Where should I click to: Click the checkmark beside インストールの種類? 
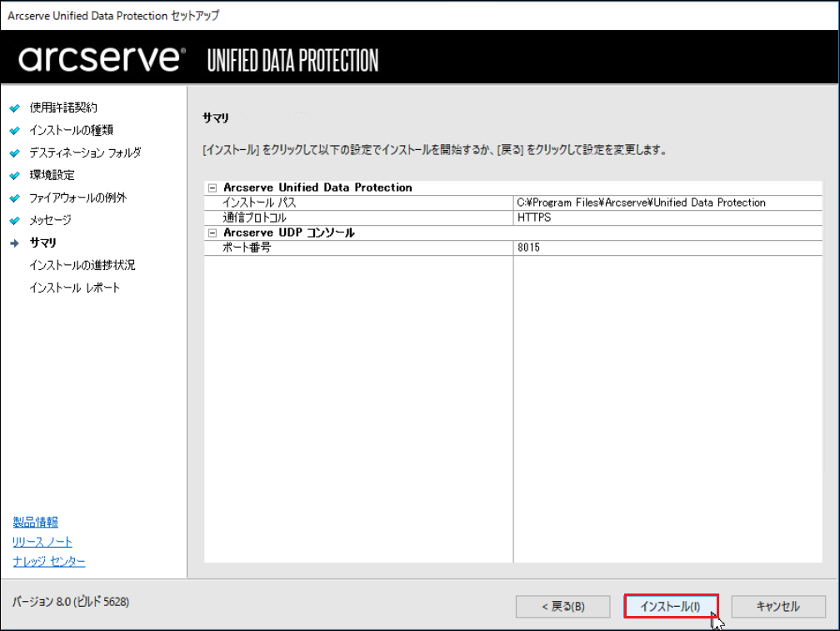click(15, 130)
